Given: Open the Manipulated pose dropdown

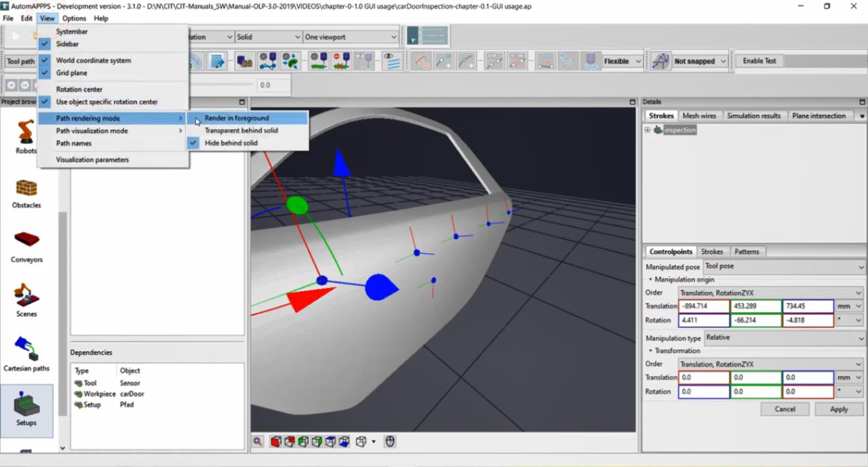Looking at the screenshot, I should 784,267.
